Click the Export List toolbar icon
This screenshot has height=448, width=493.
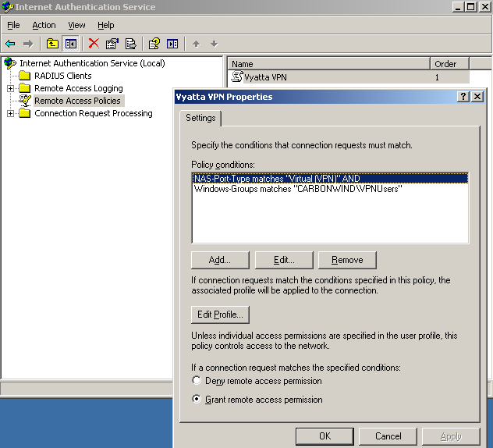(x=130, y=44)
